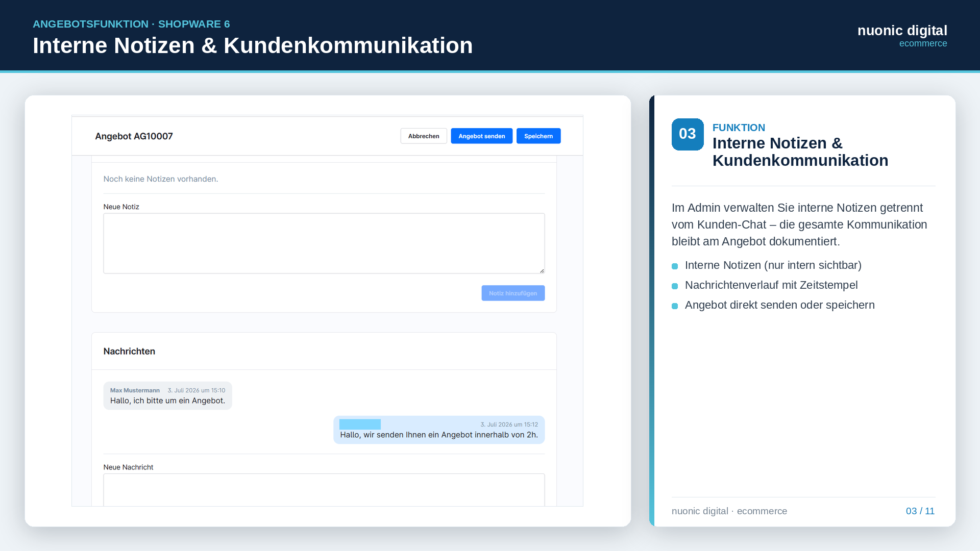This screenshot has width=980, height=551.
Task: Click the Noch keine Notizen vorhanden text
Action: (161, 179)
